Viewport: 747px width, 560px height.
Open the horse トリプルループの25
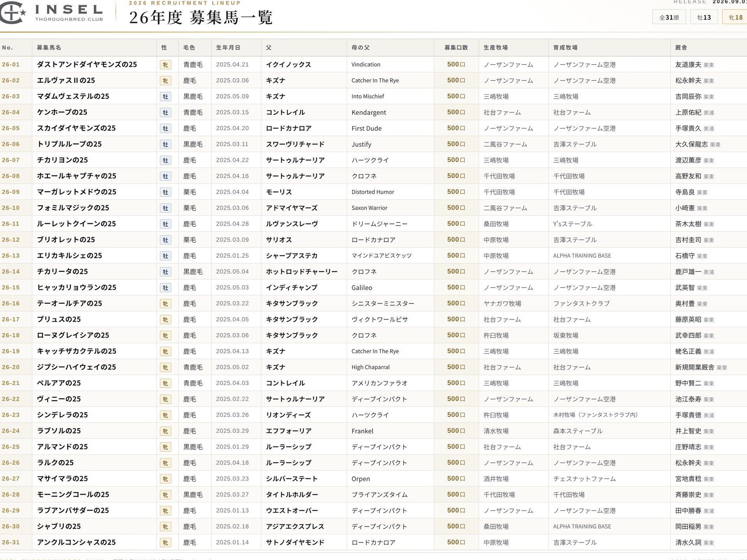tap(69, 144)
